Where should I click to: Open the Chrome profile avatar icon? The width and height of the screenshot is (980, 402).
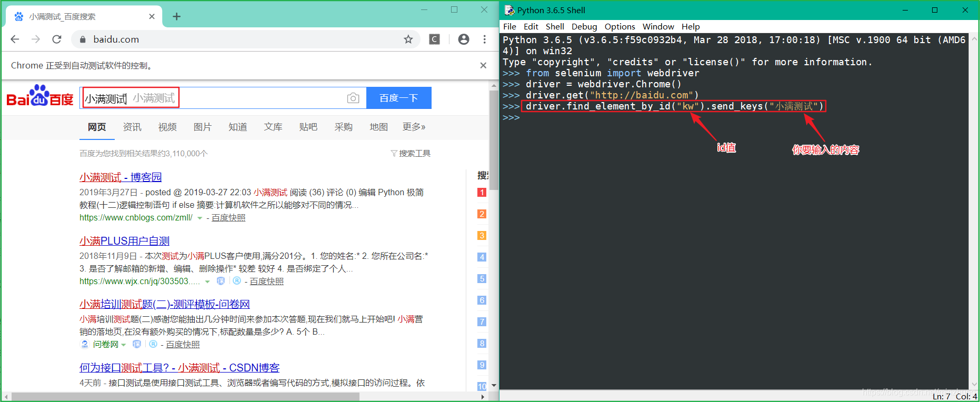pyautogui.click(x=464, y=39)
